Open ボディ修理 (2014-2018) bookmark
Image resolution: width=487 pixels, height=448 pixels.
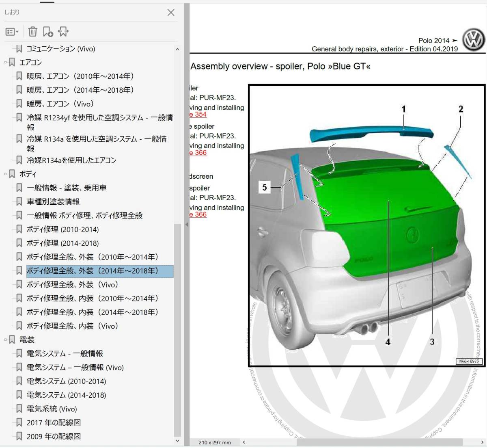point(63,243)
